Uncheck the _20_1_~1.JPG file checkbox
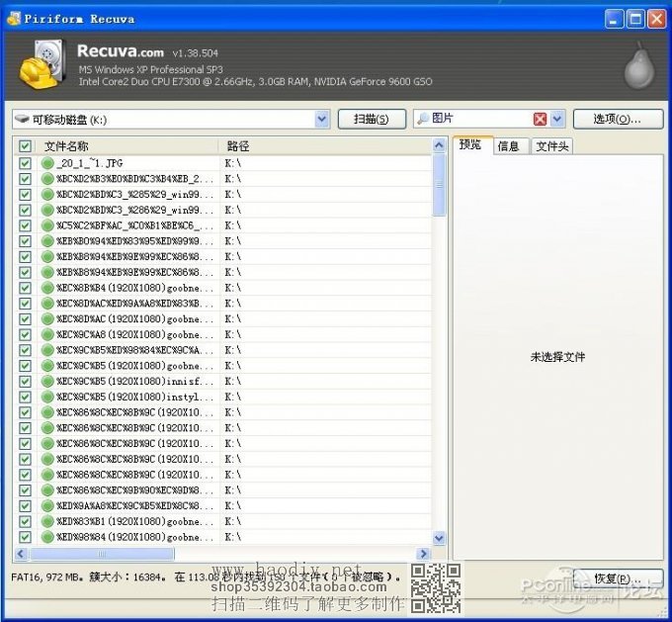672x622 pixels. click(x=25, y=163)
